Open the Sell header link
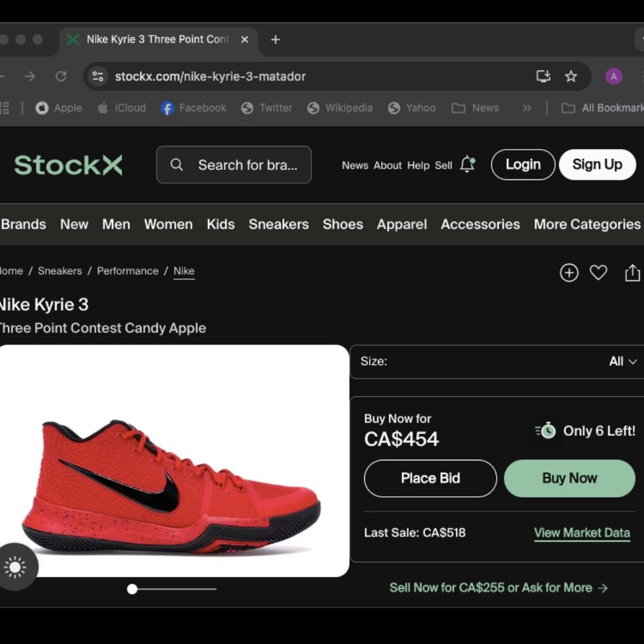 coord(443,166)
